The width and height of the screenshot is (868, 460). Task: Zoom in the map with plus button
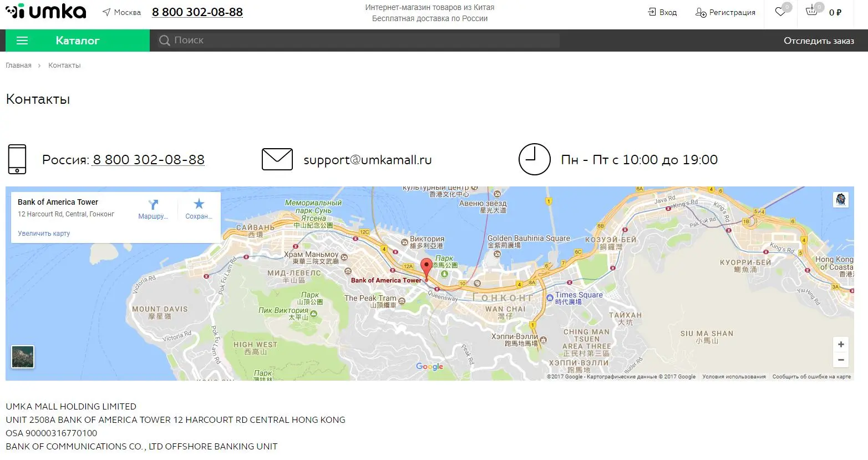pyautogui.click(x=841, y=344)
